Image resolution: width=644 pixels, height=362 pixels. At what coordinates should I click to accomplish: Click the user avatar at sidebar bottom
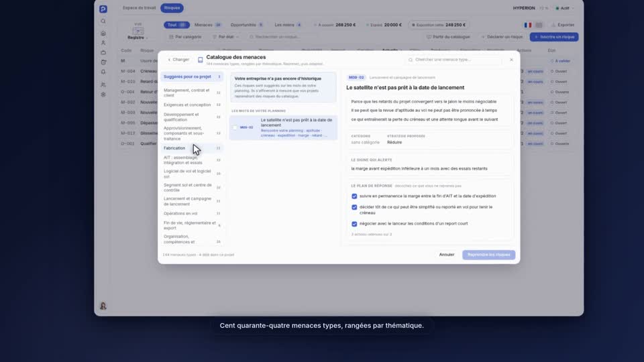103,306
